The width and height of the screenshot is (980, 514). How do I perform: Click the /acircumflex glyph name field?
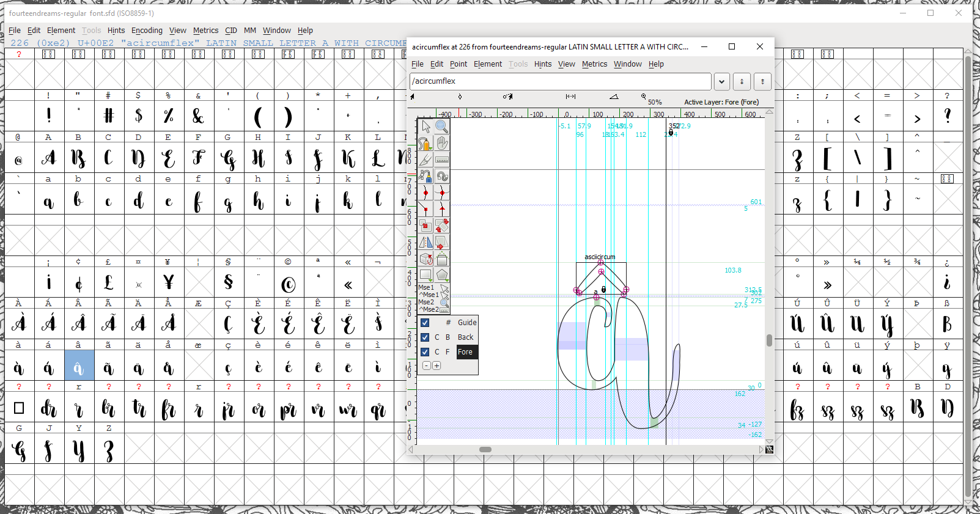tap(561, 81)
